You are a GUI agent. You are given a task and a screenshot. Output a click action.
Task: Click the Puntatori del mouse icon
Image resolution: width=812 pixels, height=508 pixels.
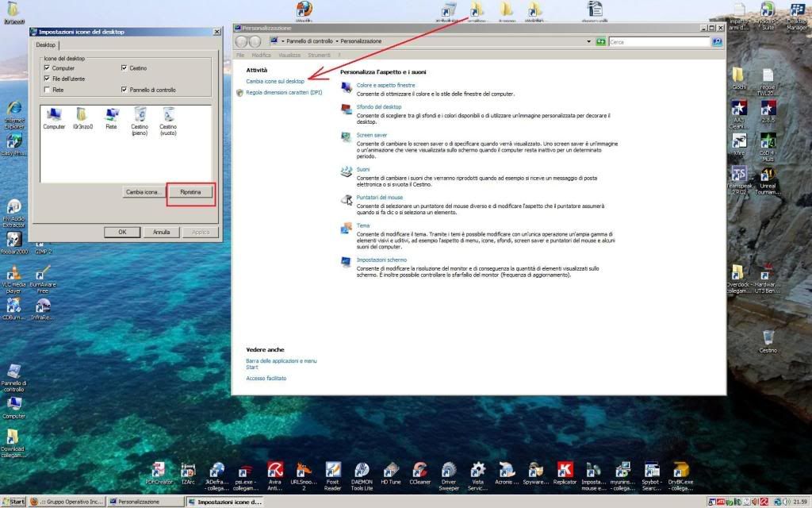tap(347, 199)
